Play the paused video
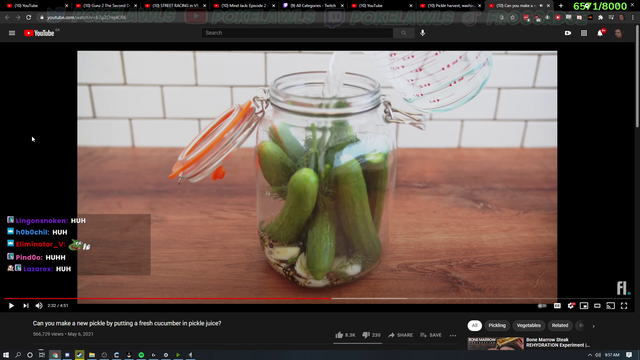This screenshot has width=640, height=360. (x=11, y=305)
